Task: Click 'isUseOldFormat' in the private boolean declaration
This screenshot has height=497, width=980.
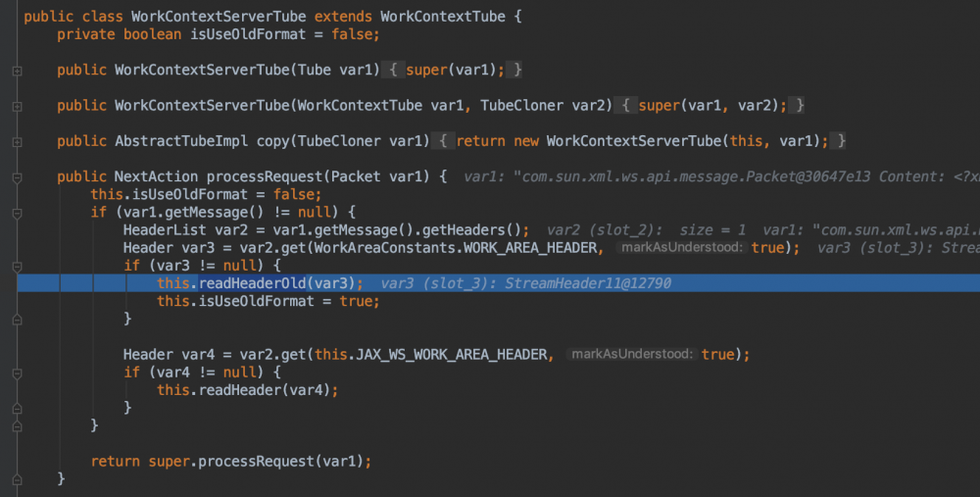Action: (248, 34)
